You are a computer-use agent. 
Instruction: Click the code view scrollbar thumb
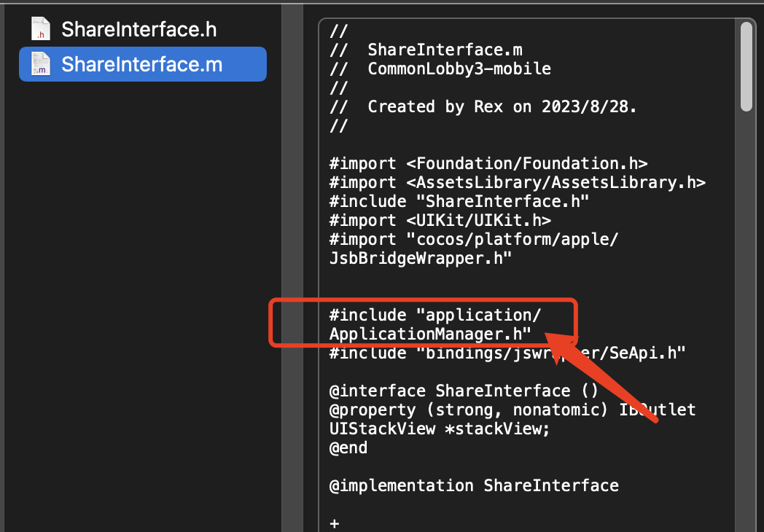[x=746, y=66]
